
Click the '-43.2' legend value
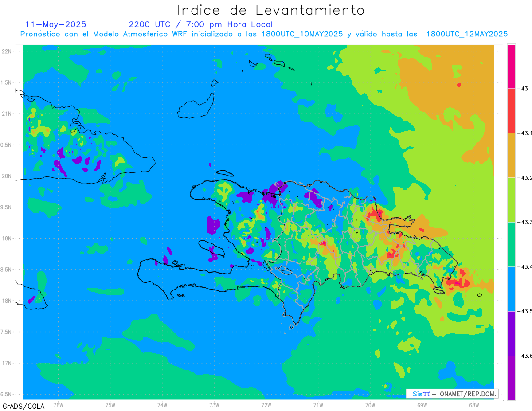525,178
